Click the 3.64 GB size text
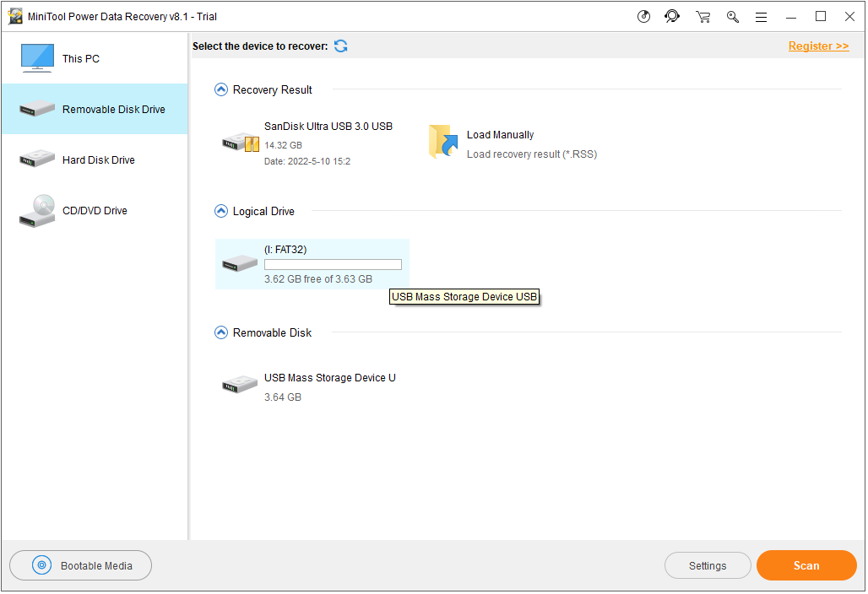The width and height of the screenshot is (868, 594). (283, 397)
